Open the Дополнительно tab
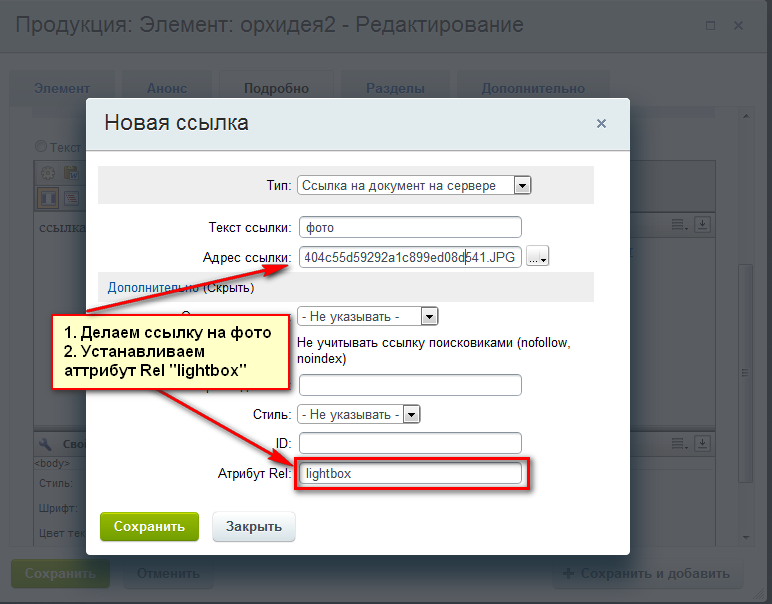 pyautogui.click(x=526, y=88)
